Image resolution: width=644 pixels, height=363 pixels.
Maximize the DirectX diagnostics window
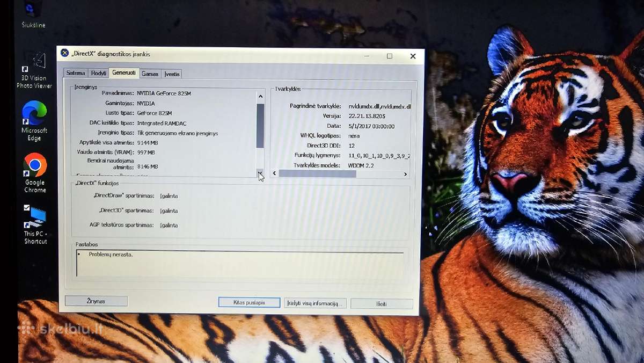[x=390, y=56]
